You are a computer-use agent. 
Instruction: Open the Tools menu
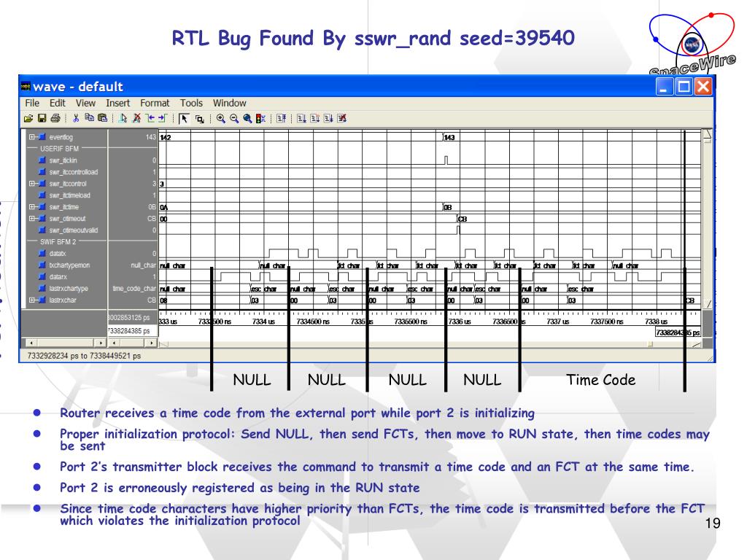point(191,103)
